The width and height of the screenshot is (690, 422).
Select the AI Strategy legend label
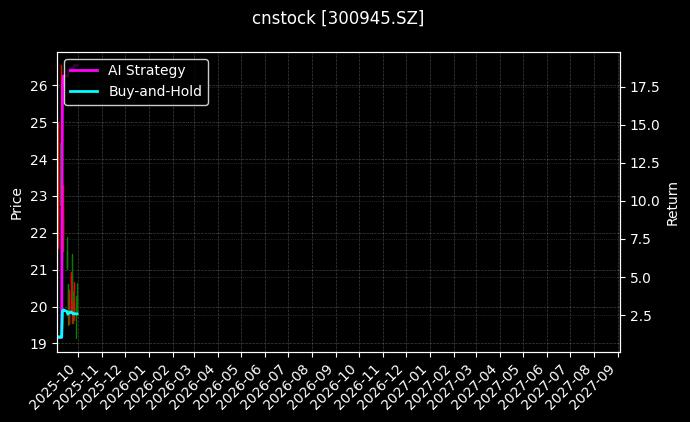click(x=146, y=70)
